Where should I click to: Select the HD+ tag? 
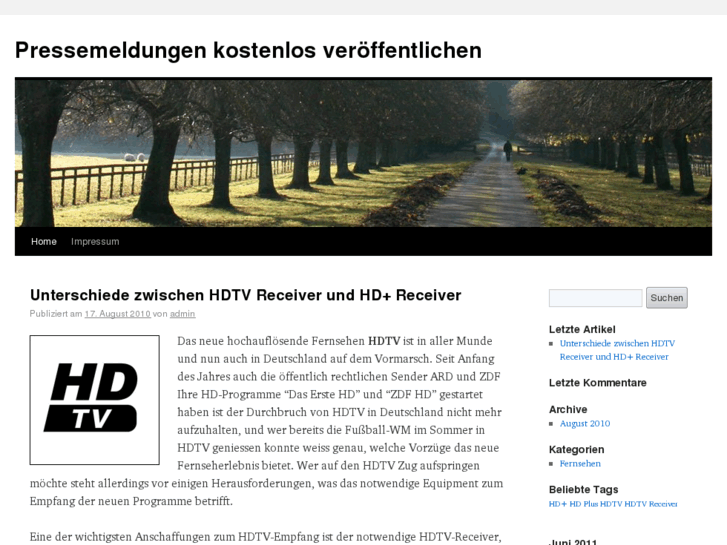click(x=558, y=504)
